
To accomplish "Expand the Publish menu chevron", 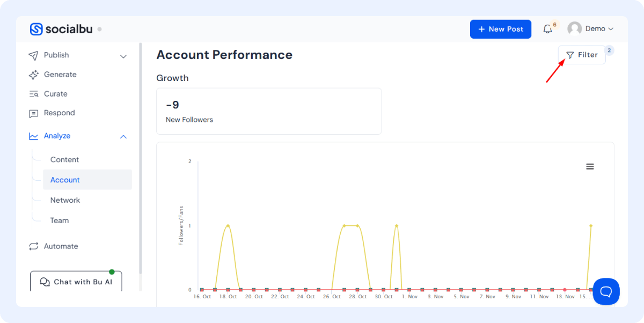I will (x=123, y=56).
